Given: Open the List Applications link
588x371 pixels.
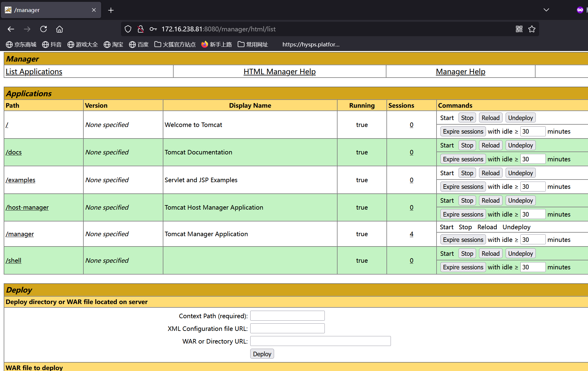Looking at the screenshot, I should [34, 71].
